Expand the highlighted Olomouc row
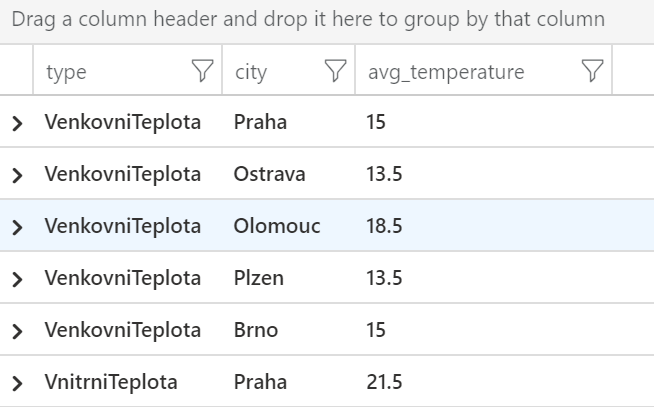 [x=17, y=227]
